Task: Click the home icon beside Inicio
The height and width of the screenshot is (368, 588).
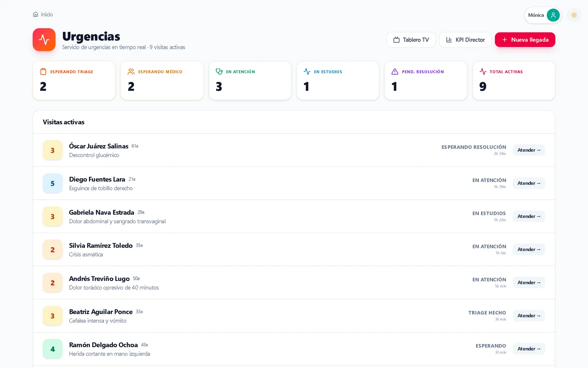Action: 36,14
